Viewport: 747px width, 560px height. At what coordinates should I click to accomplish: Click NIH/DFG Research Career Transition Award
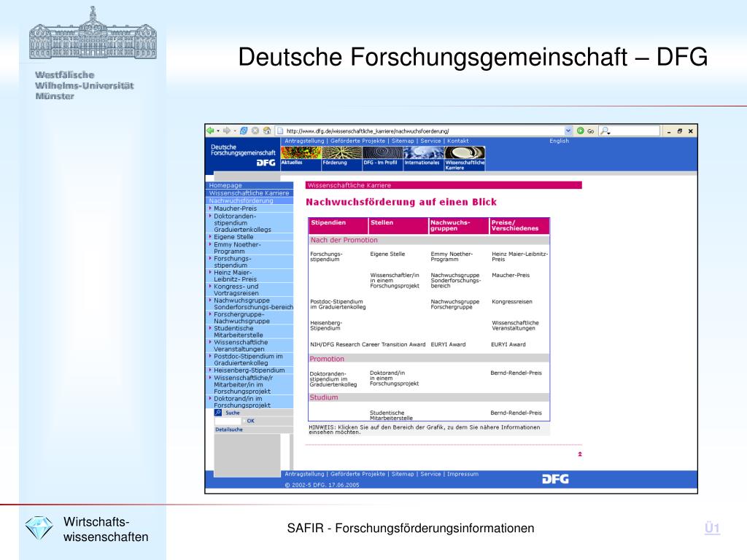point(368,344)
